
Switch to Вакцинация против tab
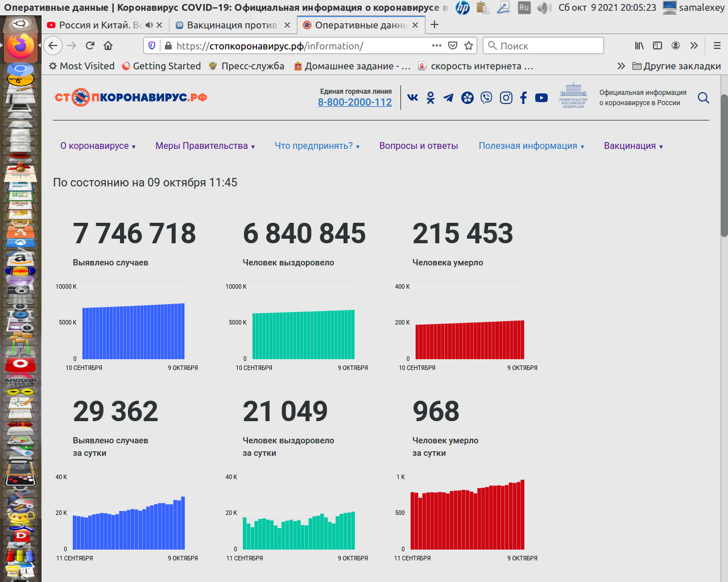(x=232, y=25)
